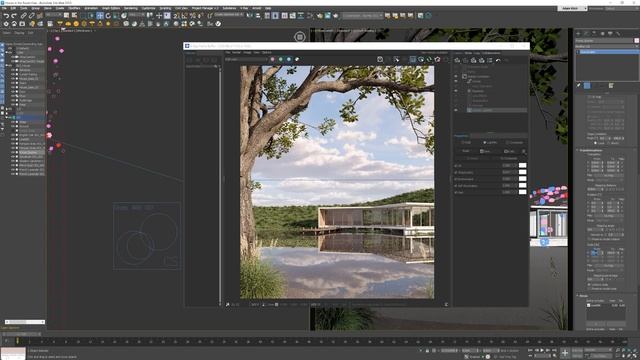Open the Options menu in frame buffer
Image resolution: width=640 pixels, height=360 pixels.
click(267, 53)
